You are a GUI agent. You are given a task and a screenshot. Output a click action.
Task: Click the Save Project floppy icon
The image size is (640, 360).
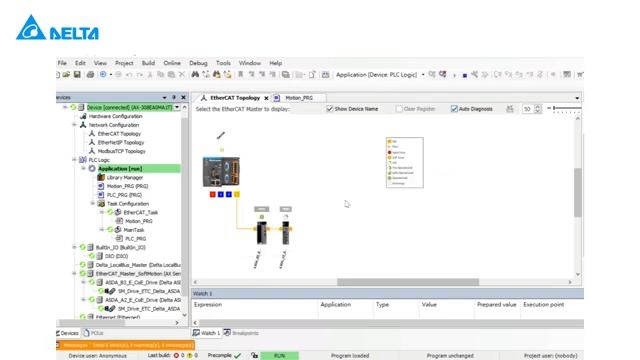(77, 74)
